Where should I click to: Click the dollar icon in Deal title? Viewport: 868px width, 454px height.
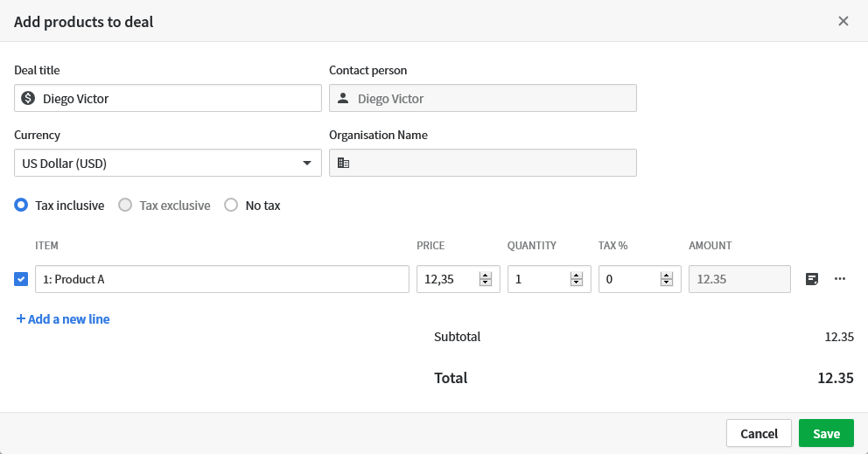pyautogui.click(x=28, y=99)
